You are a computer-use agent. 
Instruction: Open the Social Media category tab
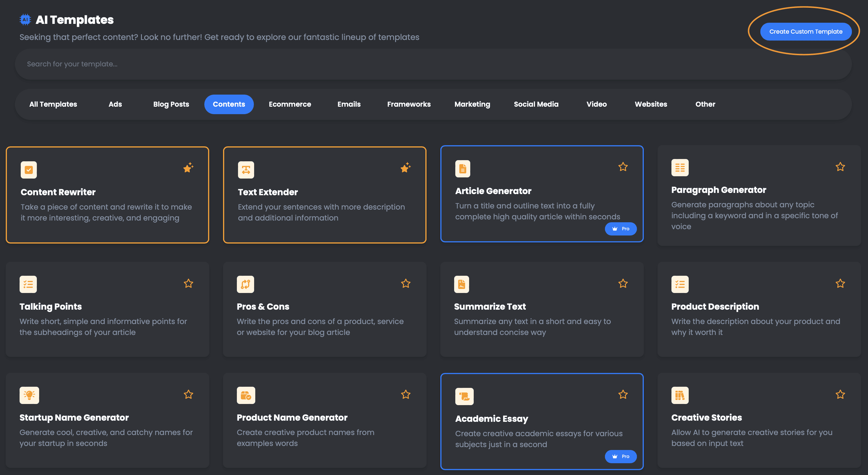pos(536,104)
